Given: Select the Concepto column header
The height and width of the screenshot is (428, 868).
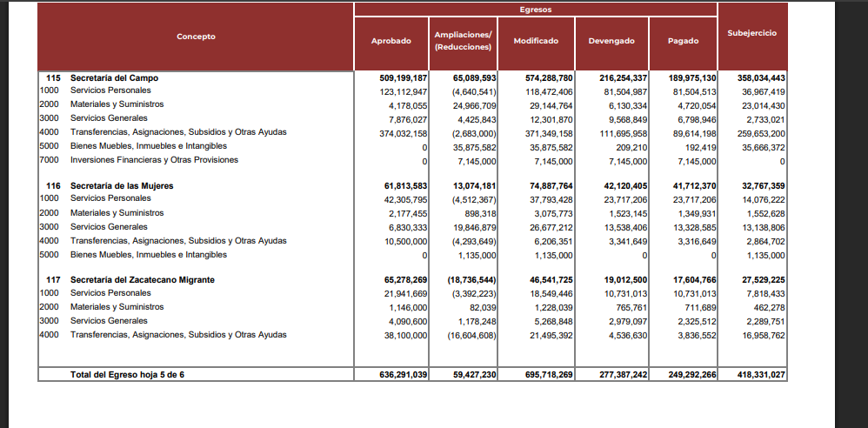Looking at the screenshot, I should click(x=196, y=37).
